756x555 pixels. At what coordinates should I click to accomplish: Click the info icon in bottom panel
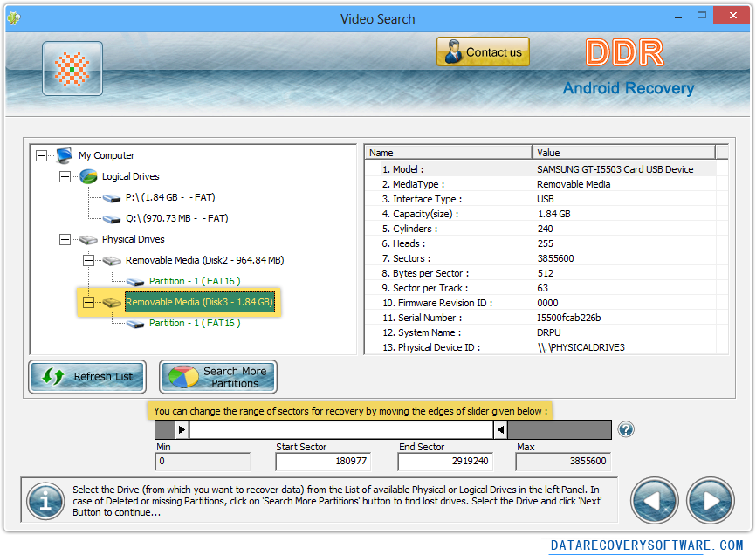point(45,501)
